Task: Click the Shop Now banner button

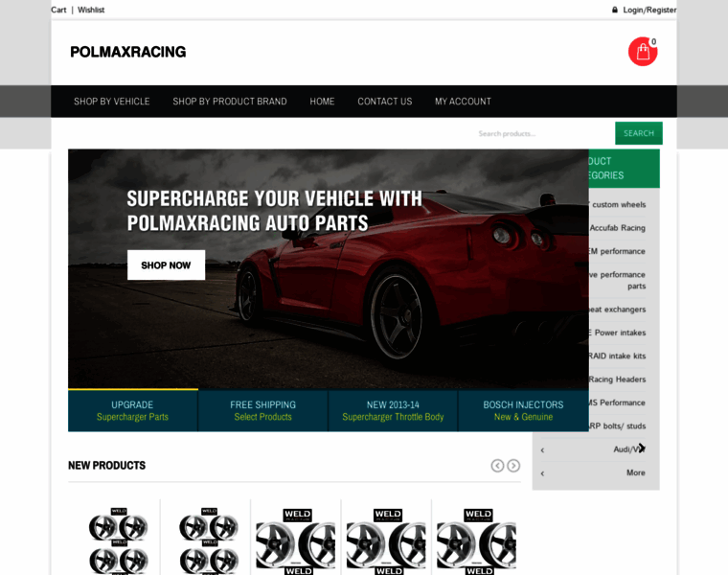Action: click(x=167, y=265)
